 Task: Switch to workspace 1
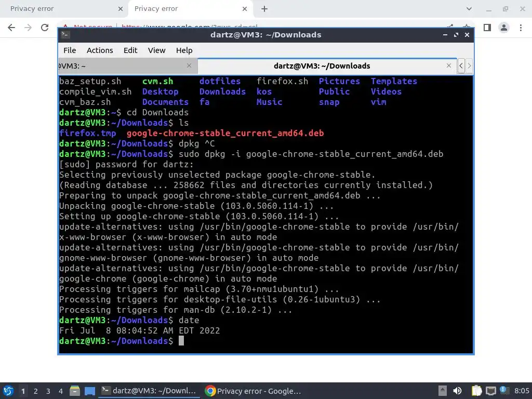point(23,391)
